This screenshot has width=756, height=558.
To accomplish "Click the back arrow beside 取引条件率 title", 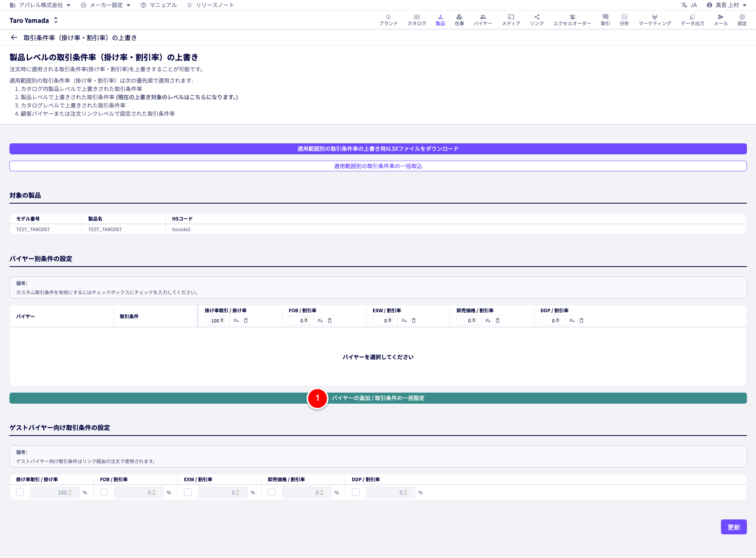I will pos(14,37).
